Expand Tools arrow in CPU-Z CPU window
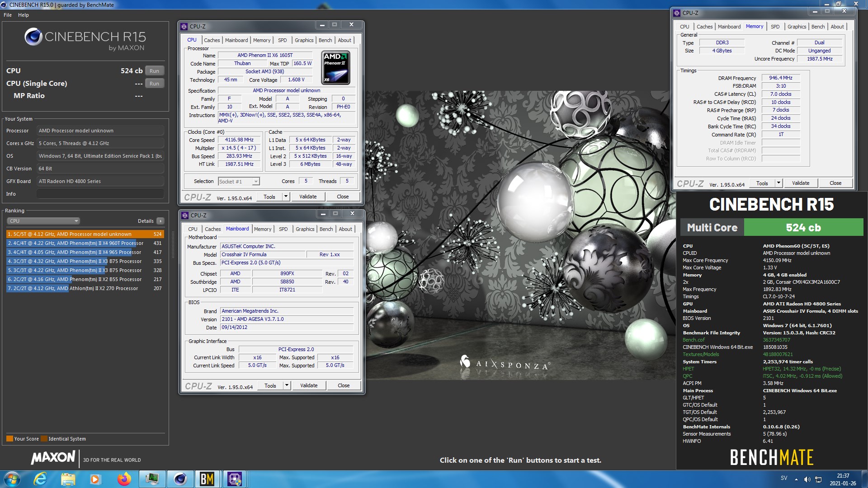The image size is (868, 488). click(286, 197)
